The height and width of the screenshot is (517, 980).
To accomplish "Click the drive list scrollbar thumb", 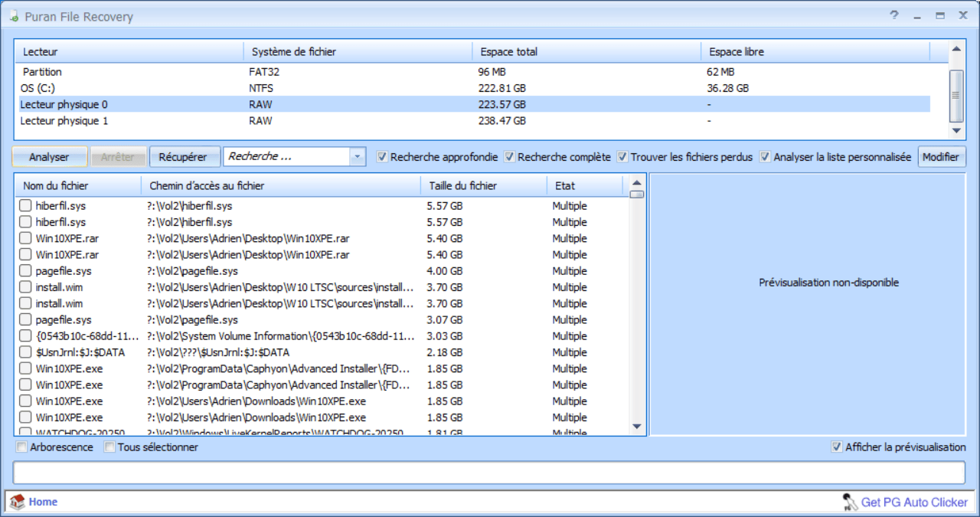I will click(955, 96).
